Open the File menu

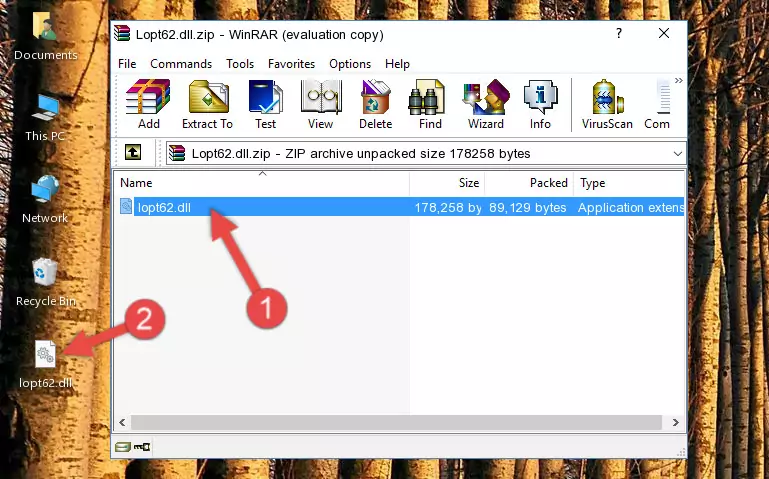(x=127, y=64)
